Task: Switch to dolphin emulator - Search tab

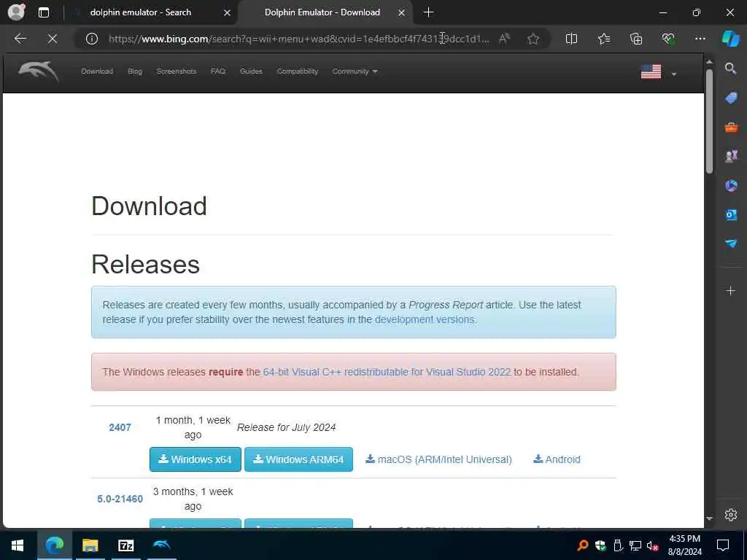Action: 149,12
